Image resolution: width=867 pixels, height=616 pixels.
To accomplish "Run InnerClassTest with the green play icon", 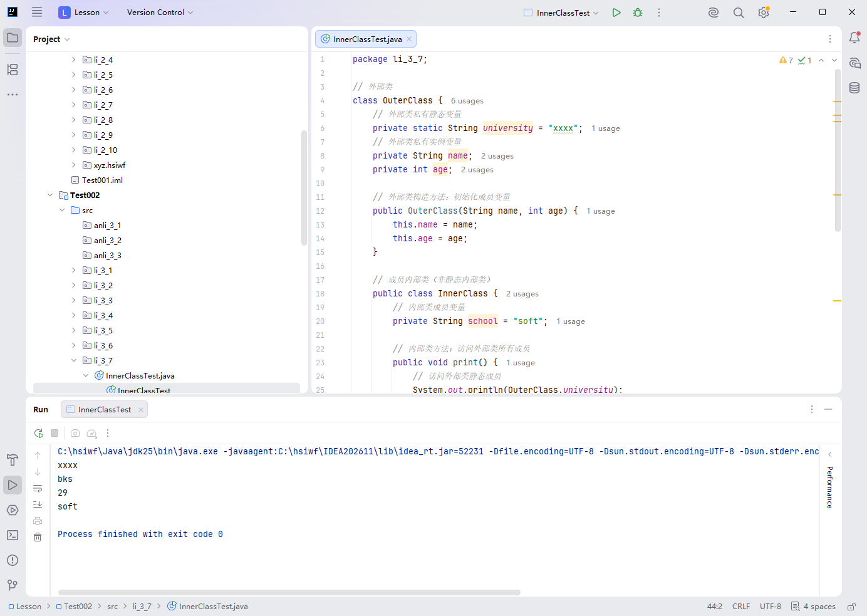I will [616, 13].
